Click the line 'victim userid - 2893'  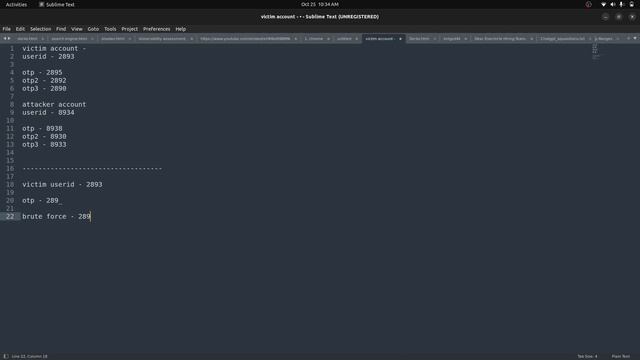pos(62,184)
